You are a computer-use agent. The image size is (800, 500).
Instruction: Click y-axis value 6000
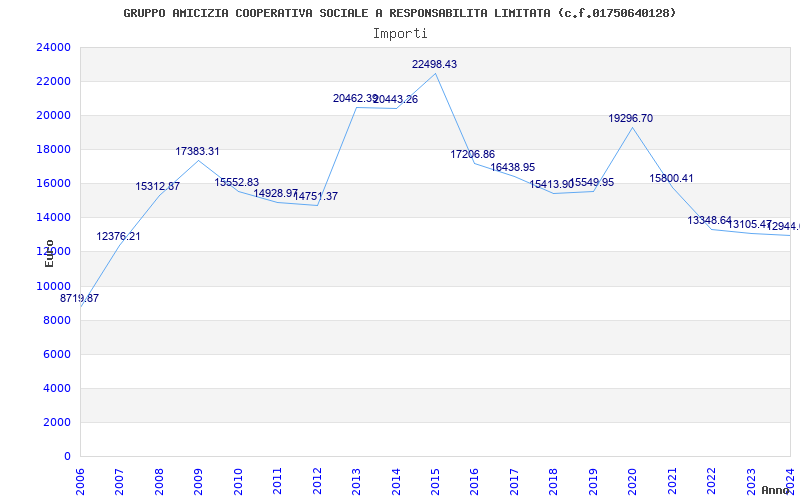click(x=56, y=354)
